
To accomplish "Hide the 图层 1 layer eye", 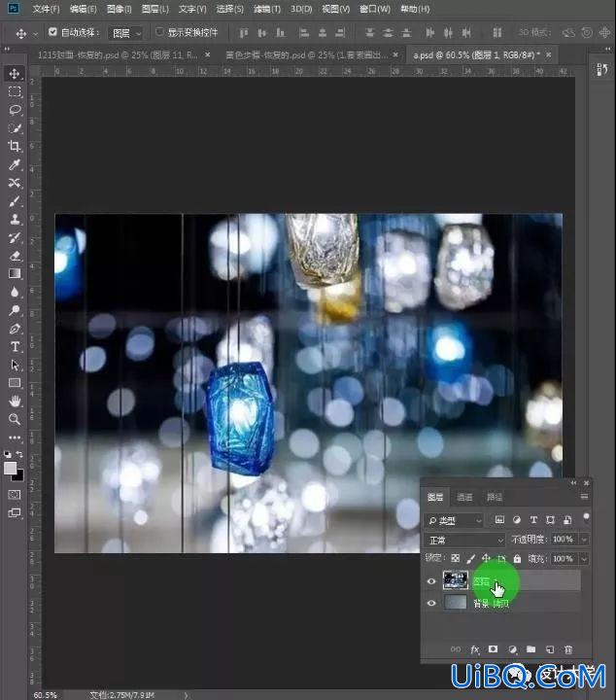I will 431,581.
